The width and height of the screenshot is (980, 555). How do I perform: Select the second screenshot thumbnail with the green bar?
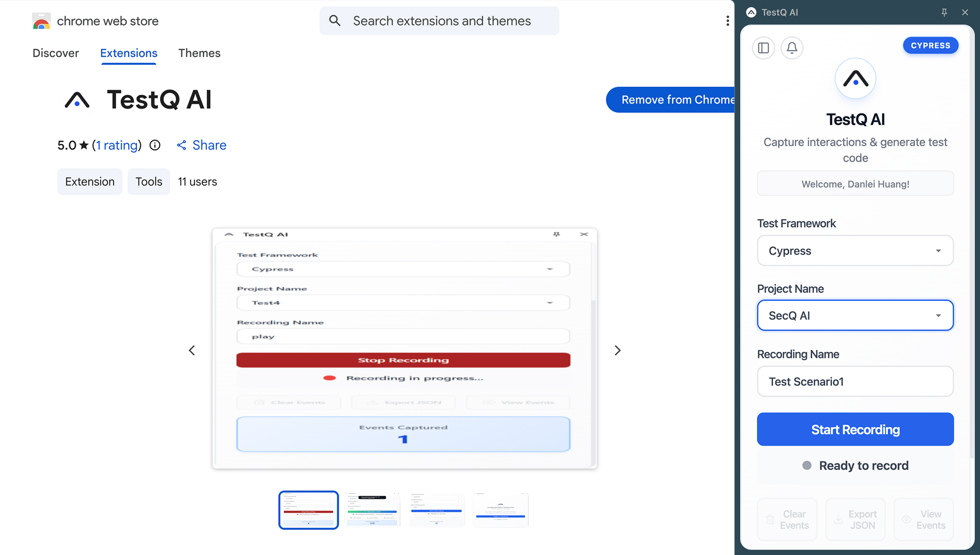click(372, 510)
